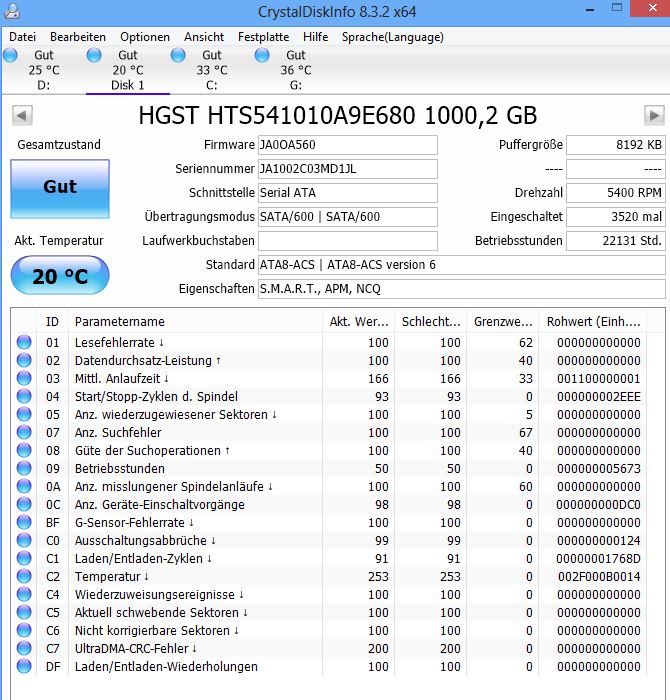Screen dimensions: 670x700
Task: Click the Schnittstelle field Serial ATA
Action: (x=348, y=192)
